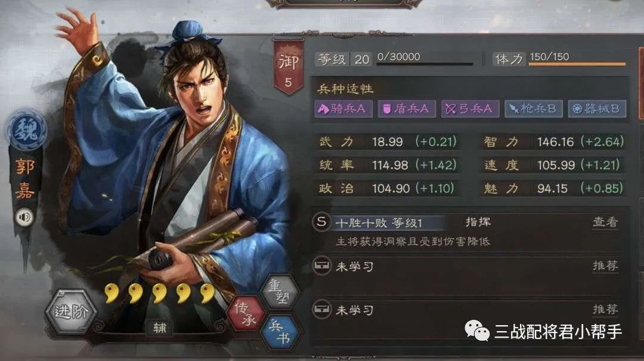Image resolution: width=644 pixels, height=361 pixels.
Task: Tap the five yellow star rating
Action: coord(160,293)
